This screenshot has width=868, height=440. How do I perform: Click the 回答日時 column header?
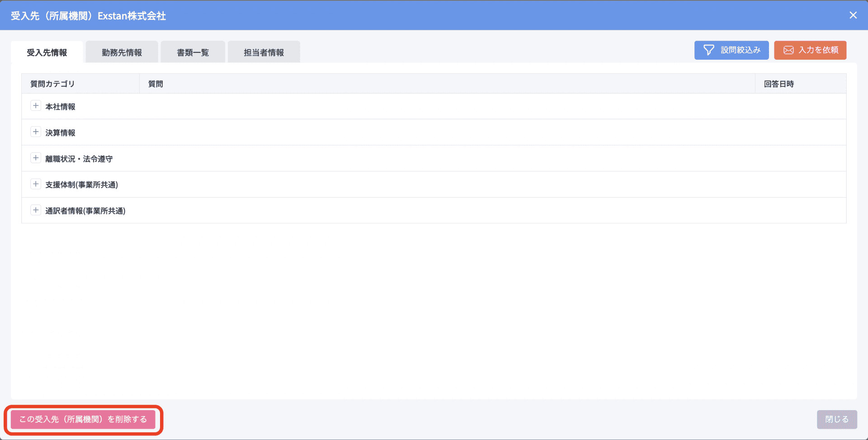click(778, 84)
